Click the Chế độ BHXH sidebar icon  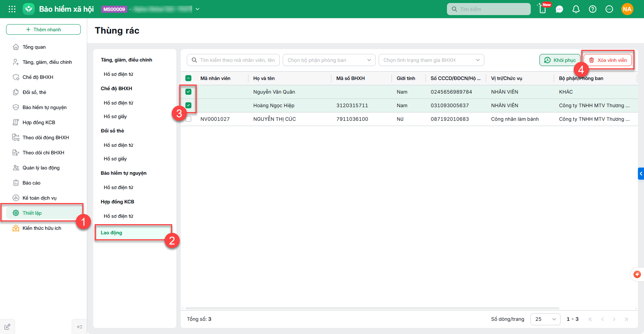coord(16,77)
